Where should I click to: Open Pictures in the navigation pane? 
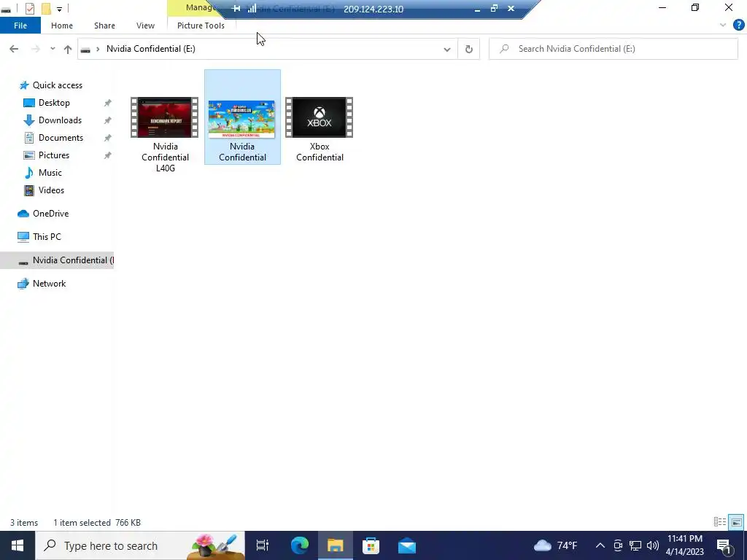[53, 155]
